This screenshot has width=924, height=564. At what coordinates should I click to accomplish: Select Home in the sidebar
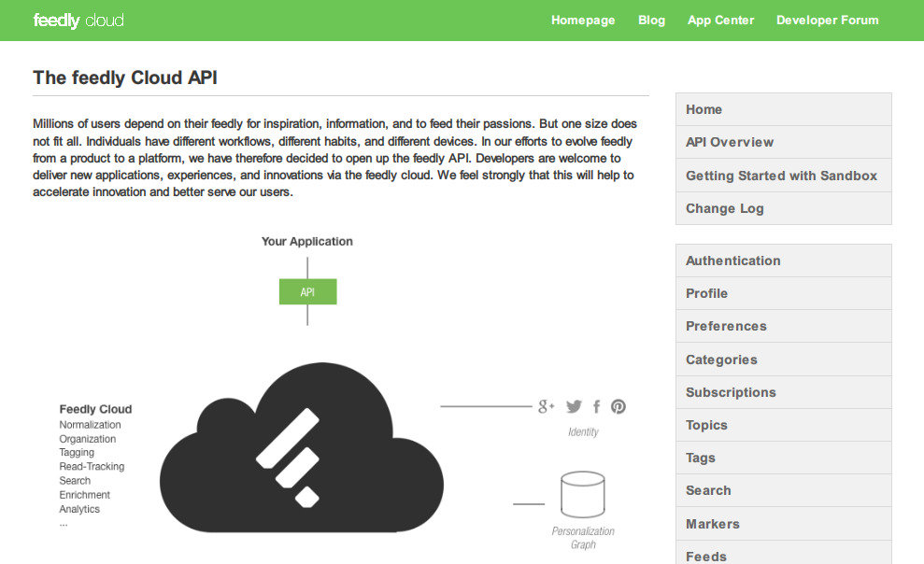point(704,109)
